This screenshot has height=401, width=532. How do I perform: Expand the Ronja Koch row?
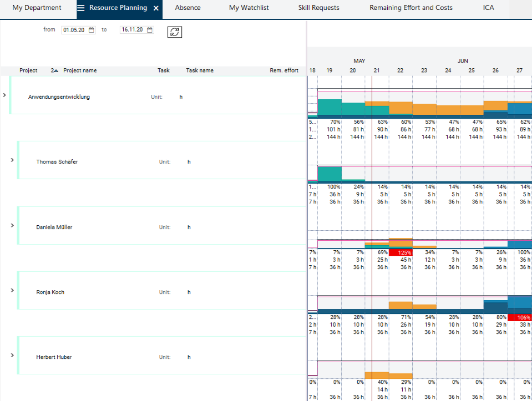point(12,290)
